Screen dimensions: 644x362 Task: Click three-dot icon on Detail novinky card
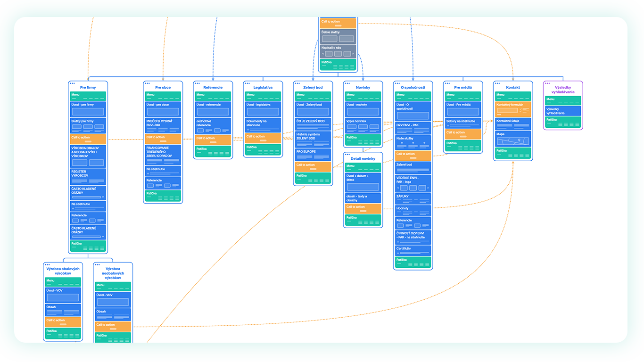pyautogui.click(x=347, y=154)
